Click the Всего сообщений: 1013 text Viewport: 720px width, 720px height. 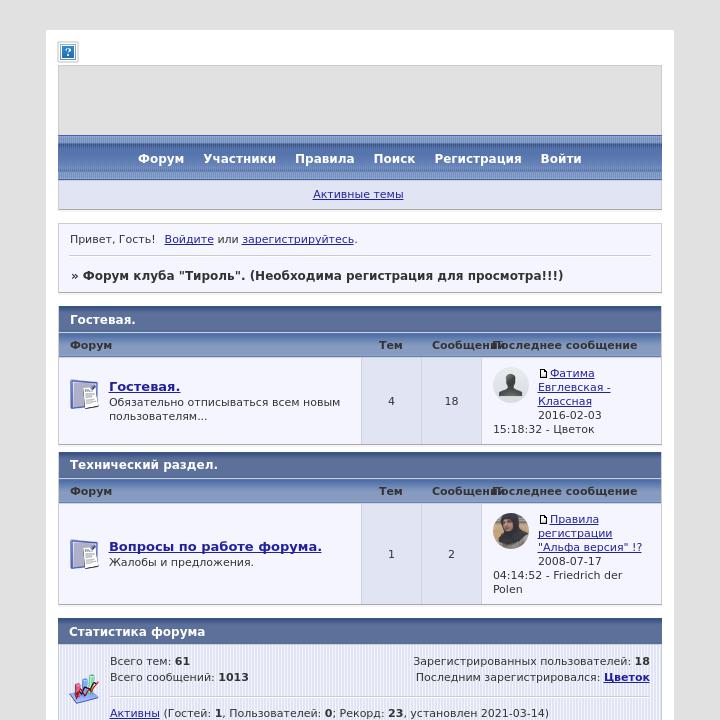click(x=179, y=677)
